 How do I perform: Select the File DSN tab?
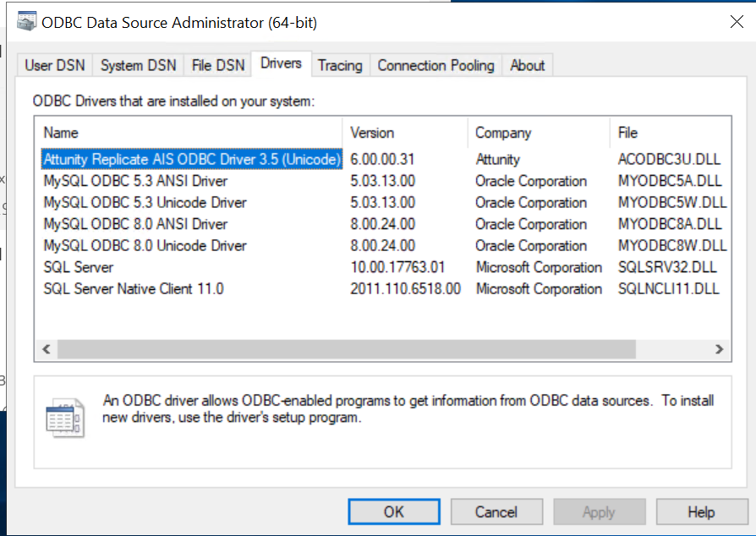click(x=218, y=65)
